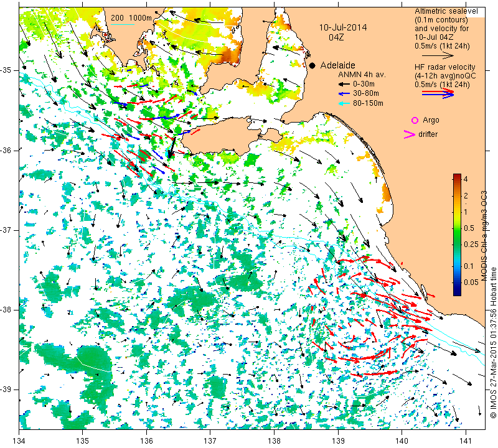Click the magenta drifter legend symbol
The width and height of the screenshot is (498, 448).
(x=410, y=134)
